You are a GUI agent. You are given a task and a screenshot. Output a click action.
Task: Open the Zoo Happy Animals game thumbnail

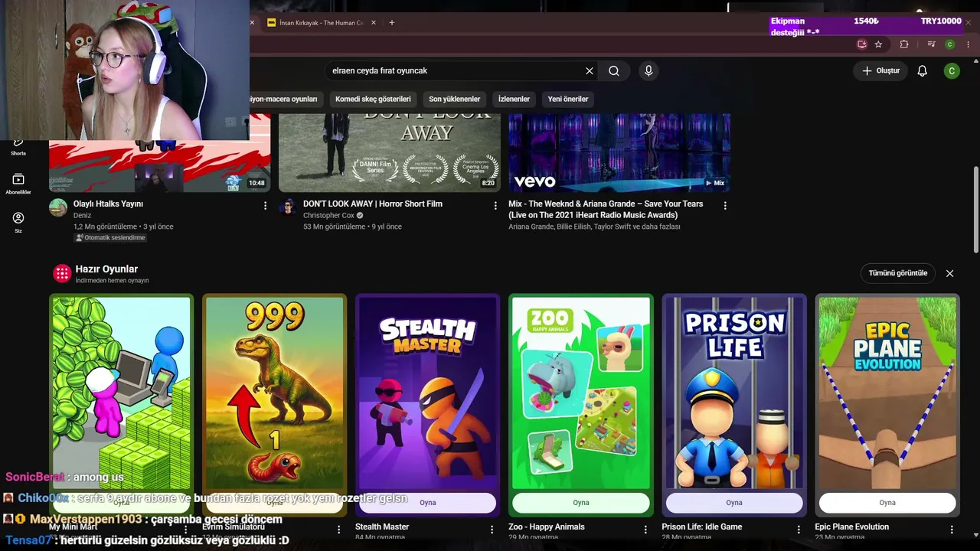581,393
